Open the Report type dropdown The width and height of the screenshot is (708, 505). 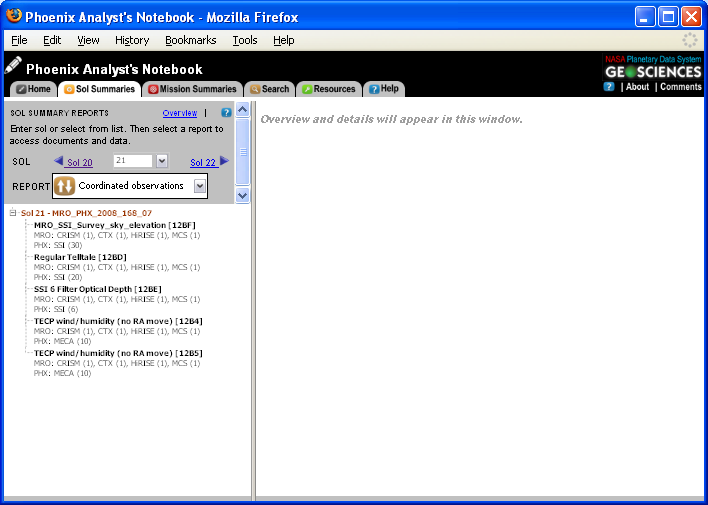click(x=200, y=186)
